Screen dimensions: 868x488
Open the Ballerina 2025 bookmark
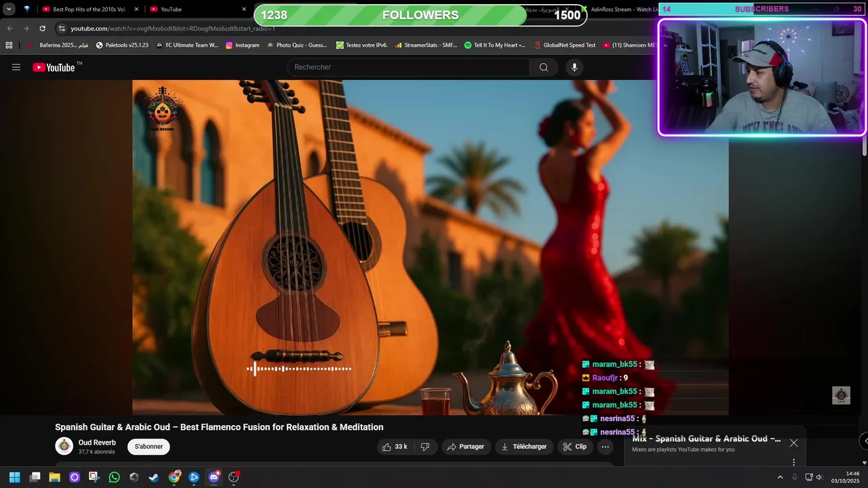58,45
